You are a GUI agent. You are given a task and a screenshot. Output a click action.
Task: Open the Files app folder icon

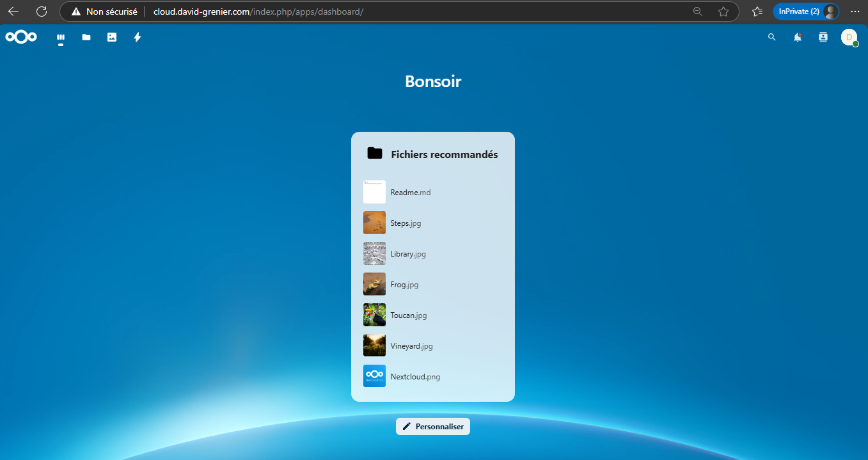(x=86, y=37)
